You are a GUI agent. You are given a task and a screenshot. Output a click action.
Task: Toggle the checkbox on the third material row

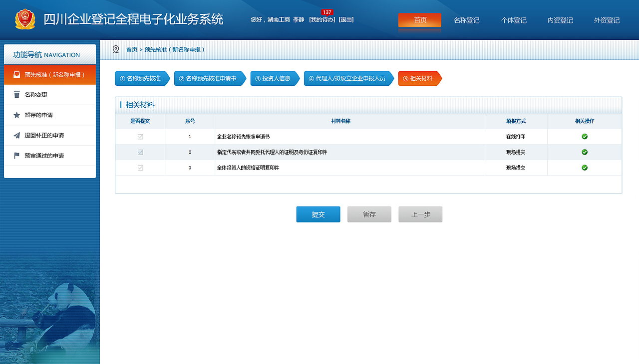(x=140, y=168)
